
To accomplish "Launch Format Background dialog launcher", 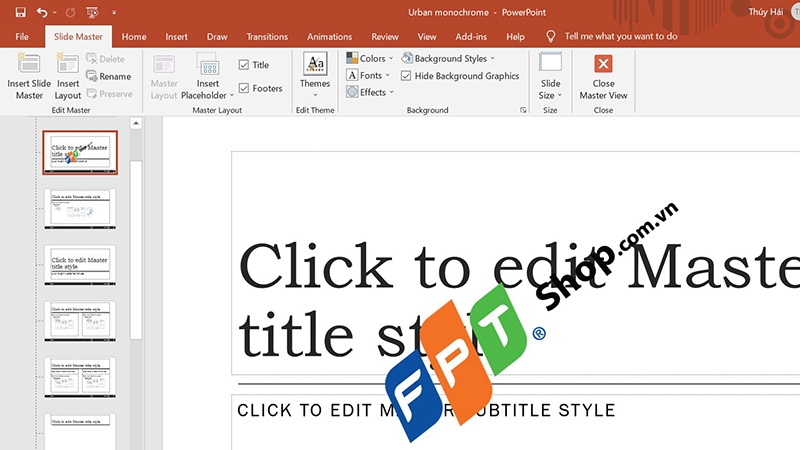I will tap(523, 110).
